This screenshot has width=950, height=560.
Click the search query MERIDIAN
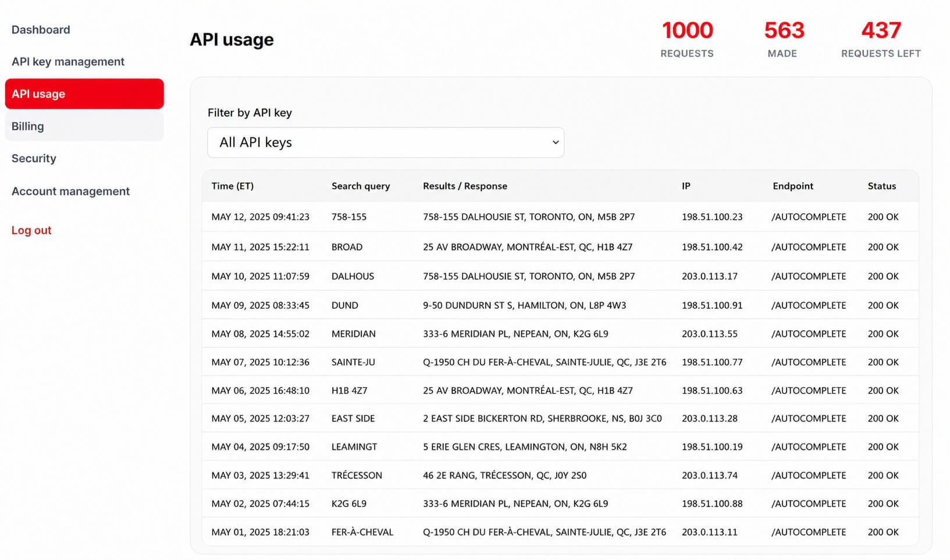click(354, 334)
